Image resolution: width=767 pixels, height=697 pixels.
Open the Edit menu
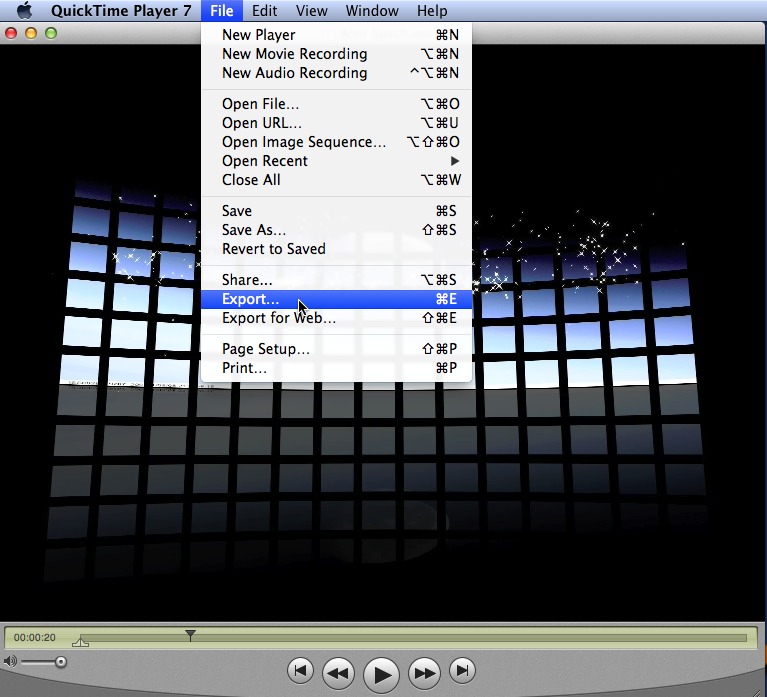point(264,10)
